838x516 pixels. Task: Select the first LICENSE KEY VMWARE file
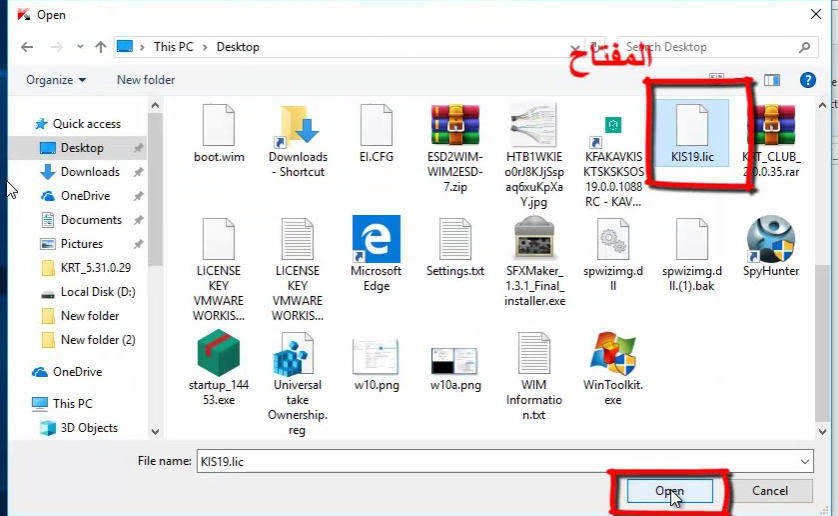[219, 240]
